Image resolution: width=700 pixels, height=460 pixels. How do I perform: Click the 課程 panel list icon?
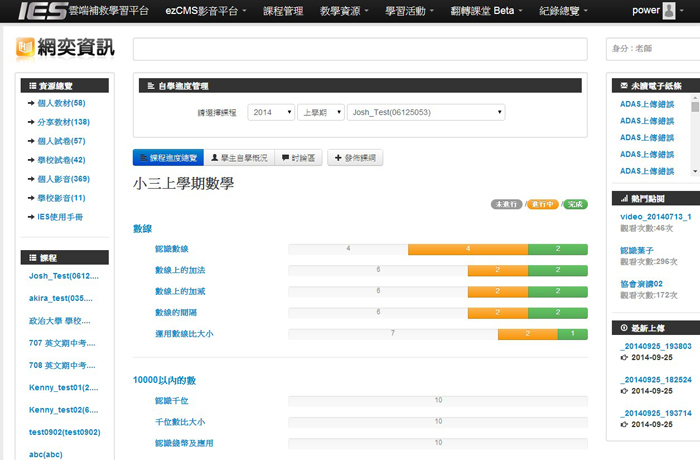pos(32,258)
